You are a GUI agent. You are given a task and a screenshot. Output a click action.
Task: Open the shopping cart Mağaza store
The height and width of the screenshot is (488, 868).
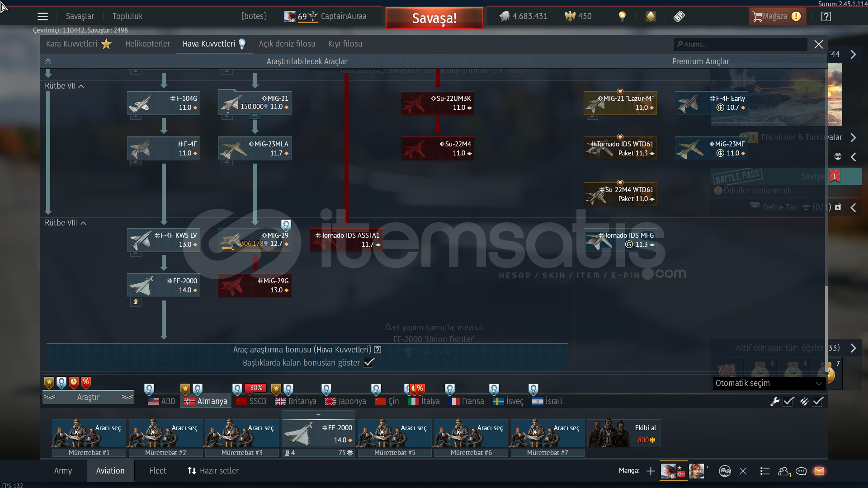(x=777, y=16)
